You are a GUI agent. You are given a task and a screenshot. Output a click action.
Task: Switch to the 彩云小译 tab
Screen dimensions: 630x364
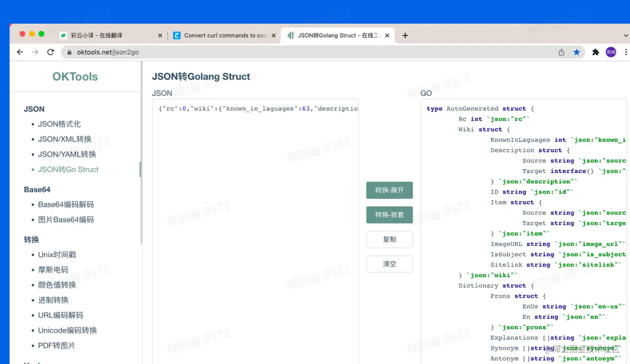point(110,35)
